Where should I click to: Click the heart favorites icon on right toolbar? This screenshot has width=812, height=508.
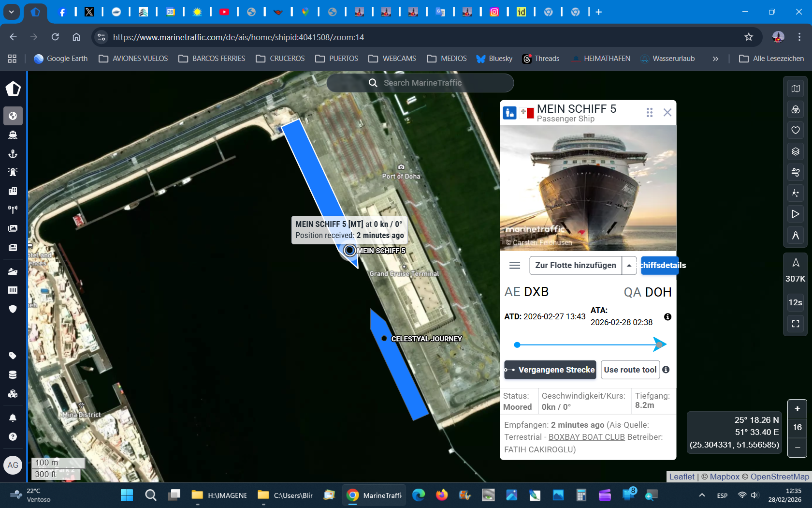coord(795,130)
